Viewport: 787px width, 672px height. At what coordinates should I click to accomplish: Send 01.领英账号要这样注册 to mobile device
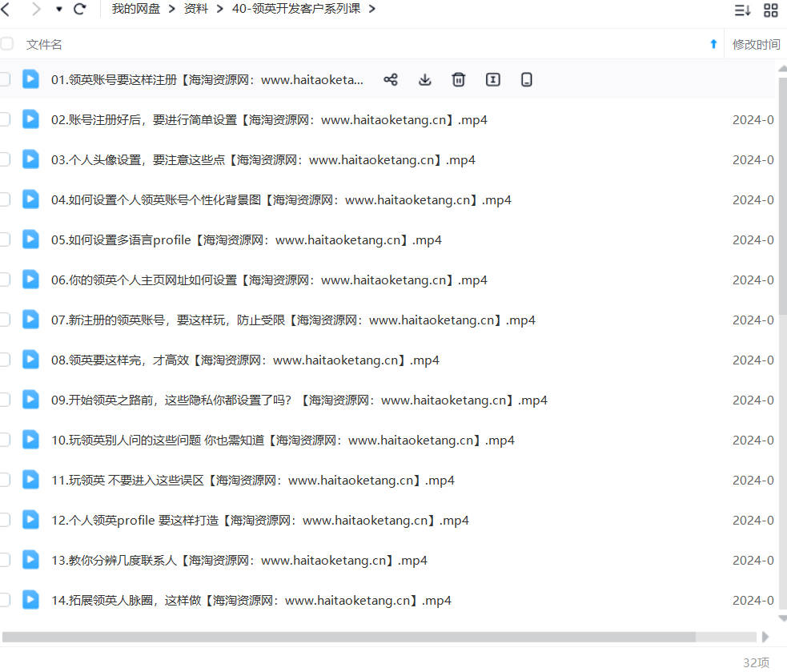pos(527,79)
